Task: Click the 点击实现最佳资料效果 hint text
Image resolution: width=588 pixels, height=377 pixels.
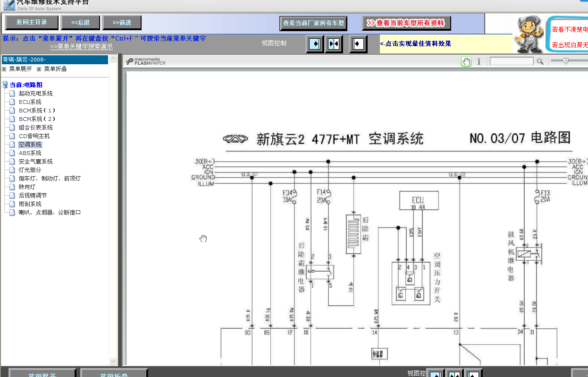Action: [416, 44]
